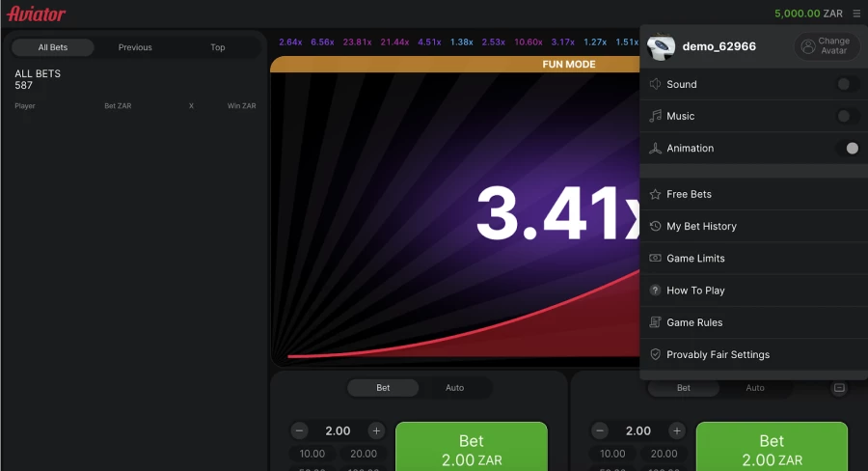Increase left bet amount with plus icon

point(376,431)
